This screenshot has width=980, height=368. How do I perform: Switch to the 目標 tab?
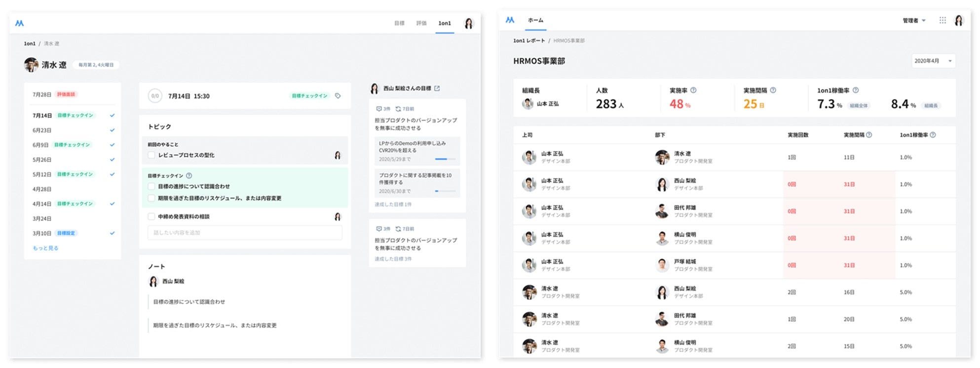399,23
